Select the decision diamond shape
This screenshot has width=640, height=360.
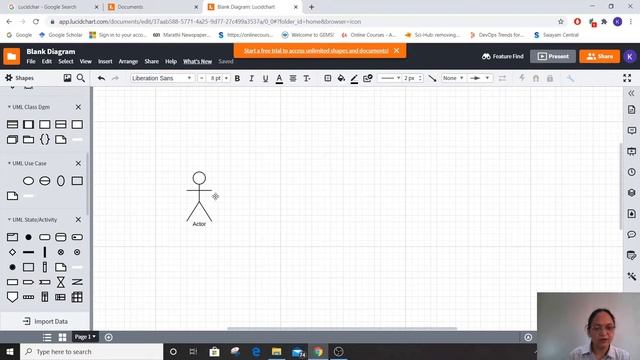[x=12, y=252]
